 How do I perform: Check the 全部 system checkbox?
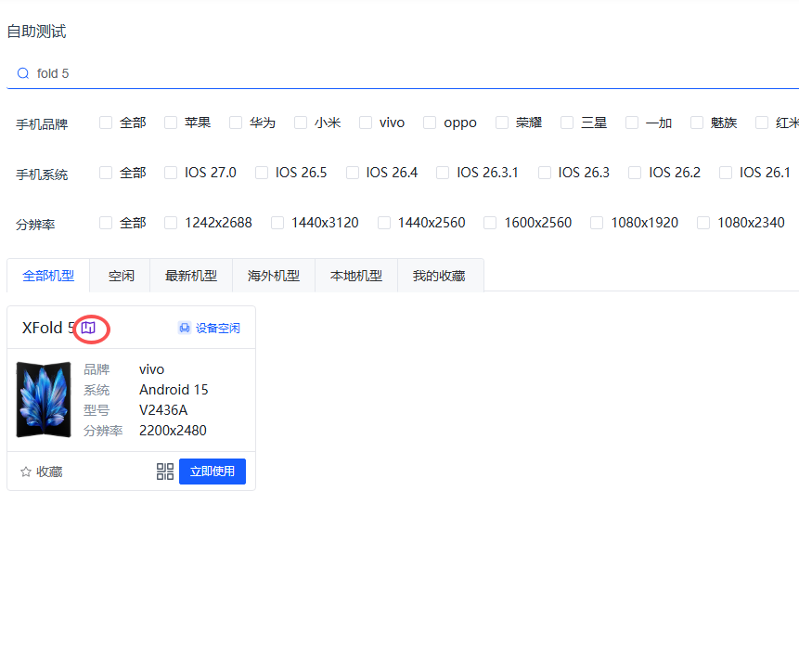[x=106, y=173]
